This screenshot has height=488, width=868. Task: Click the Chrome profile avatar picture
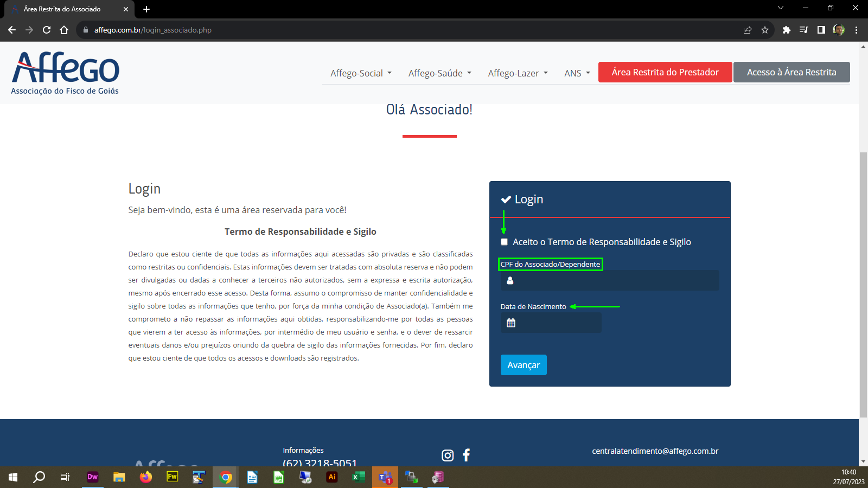pyautogui.click(x=839, y=30)
